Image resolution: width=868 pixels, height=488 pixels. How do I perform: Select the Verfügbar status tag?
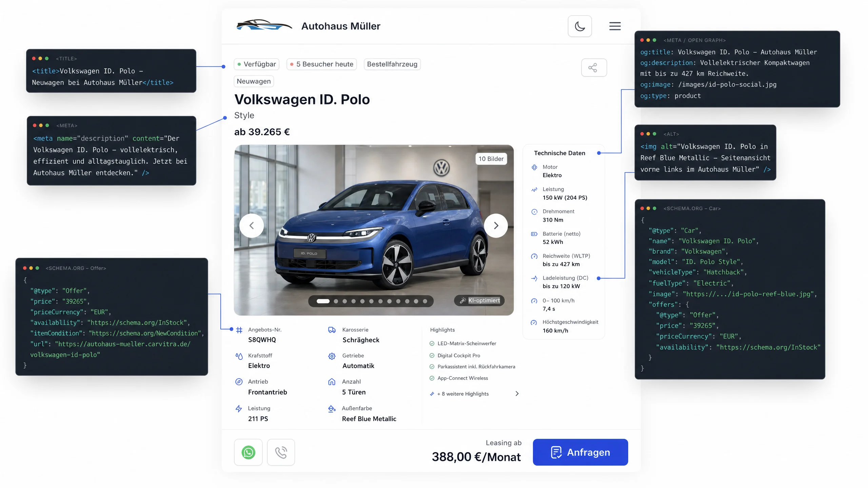coord(256,64)
